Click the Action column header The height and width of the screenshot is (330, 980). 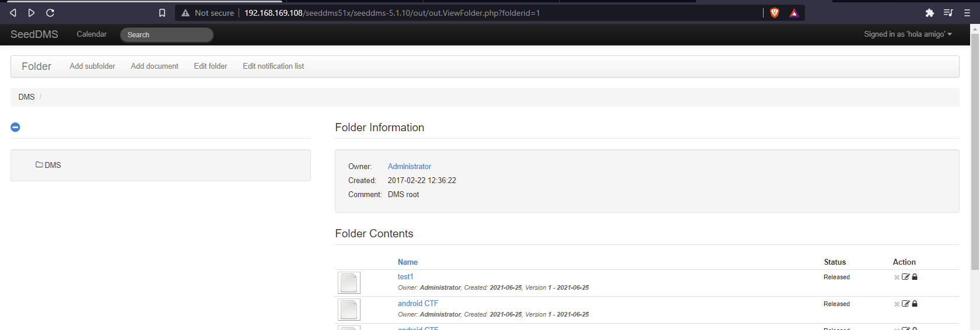click(904, 262)
